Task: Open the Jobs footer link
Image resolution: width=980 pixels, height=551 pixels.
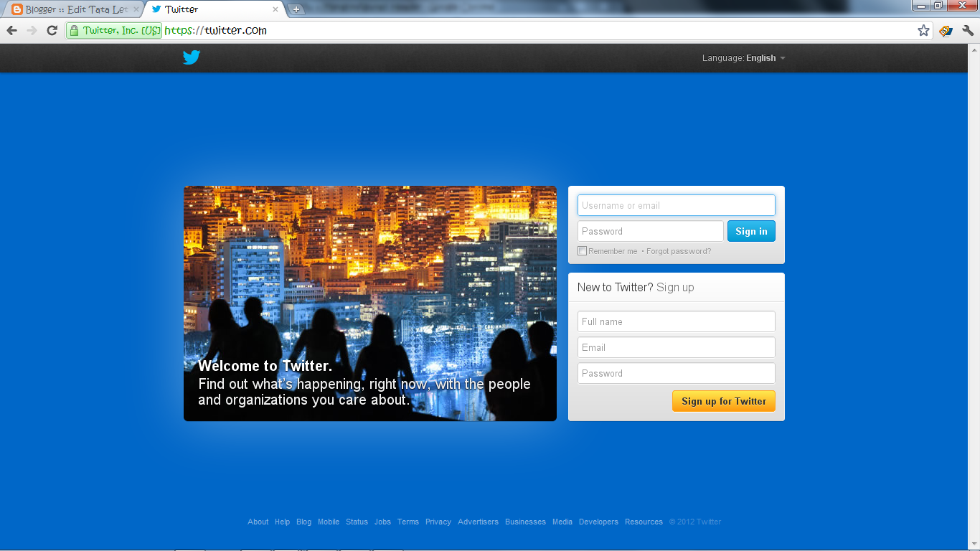Action: 383,522
